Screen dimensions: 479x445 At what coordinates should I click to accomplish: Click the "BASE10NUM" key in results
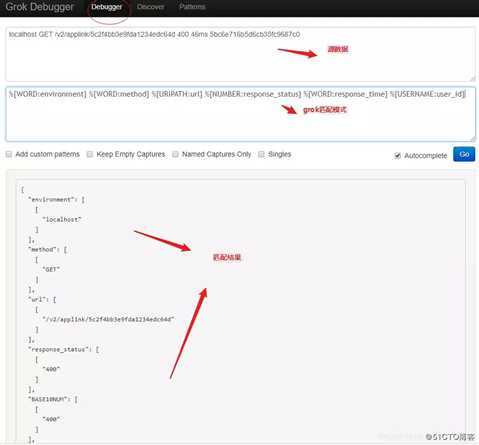tap(49, 399)
